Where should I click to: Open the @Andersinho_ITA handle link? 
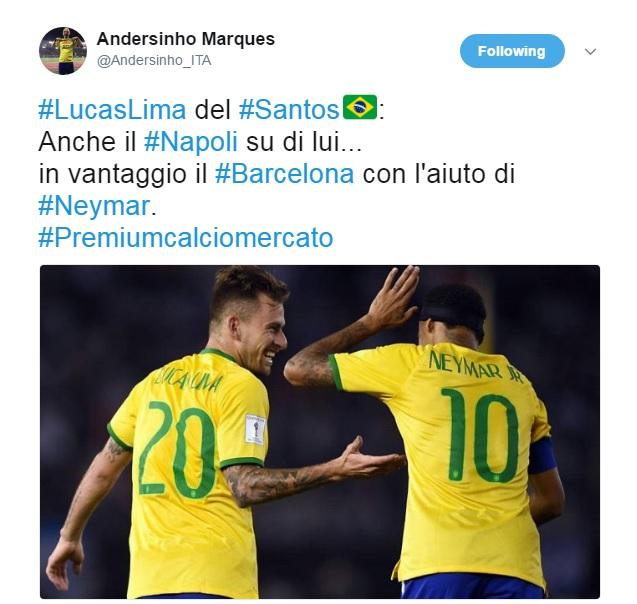click(154, 61)
